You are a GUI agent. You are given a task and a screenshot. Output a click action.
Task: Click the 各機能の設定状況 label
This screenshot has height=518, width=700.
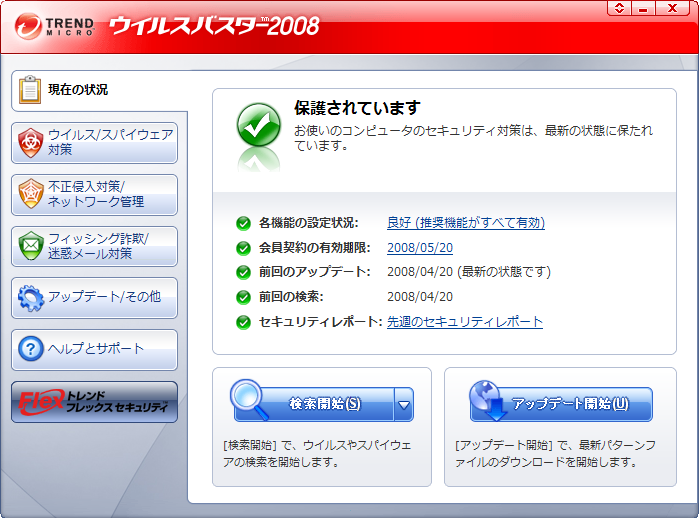tap(308, 222)
